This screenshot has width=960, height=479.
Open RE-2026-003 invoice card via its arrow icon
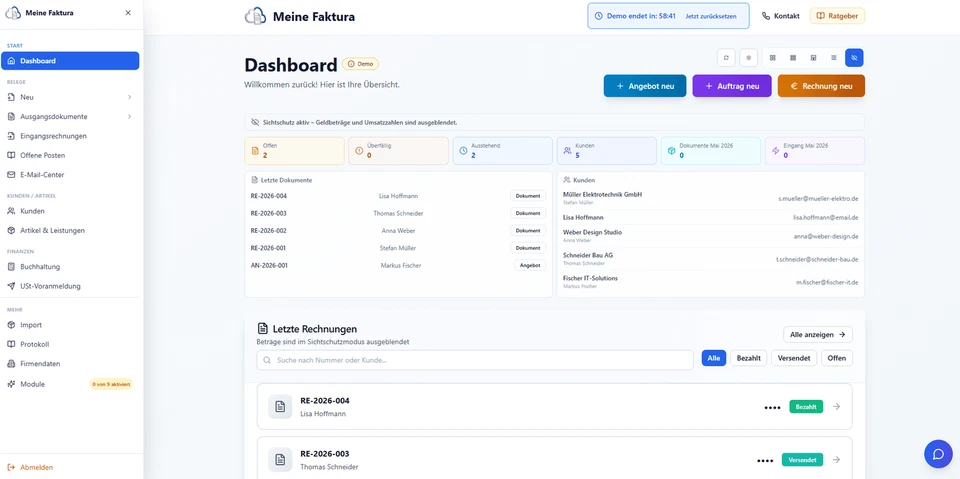tap(836, 459)
